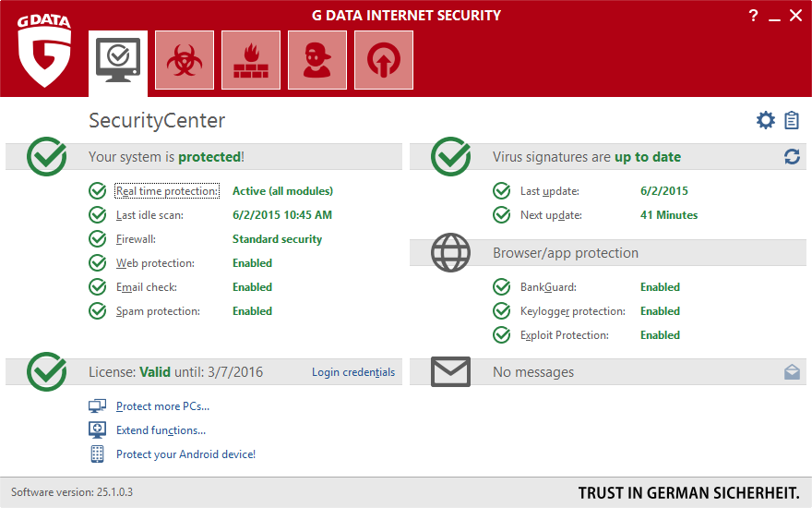Click the Login credentials link

(352, 372)
